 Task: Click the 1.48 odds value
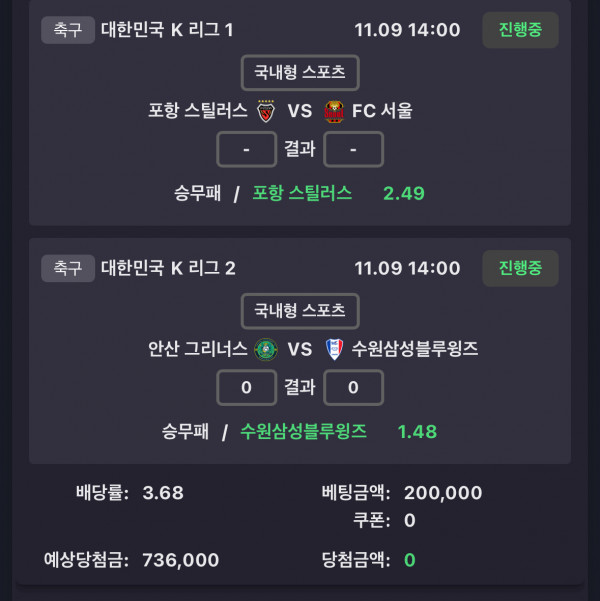(417, 431)
